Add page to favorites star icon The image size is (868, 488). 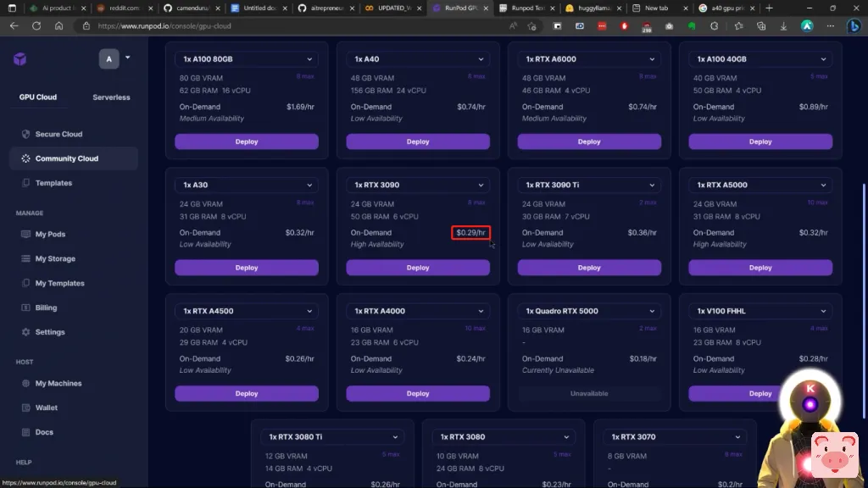coord(532,26)
